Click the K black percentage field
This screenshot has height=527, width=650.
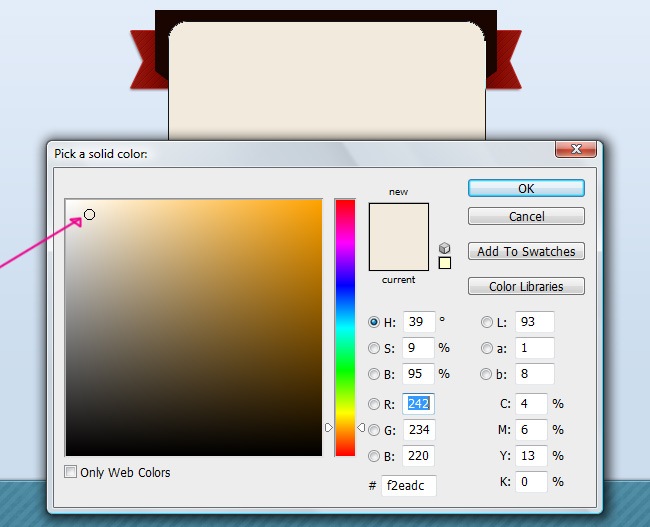[530, 481]
